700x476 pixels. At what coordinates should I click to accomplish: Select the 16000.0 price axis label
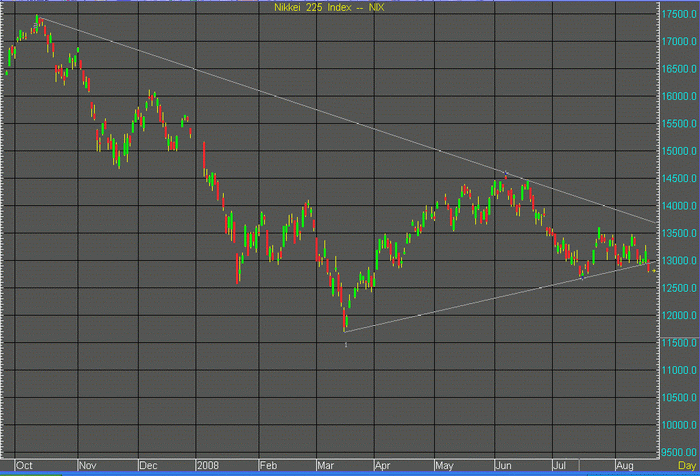[679, 96]
